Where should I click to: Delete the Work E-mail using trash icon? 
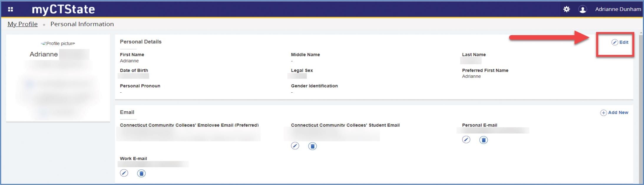point(141,174)
